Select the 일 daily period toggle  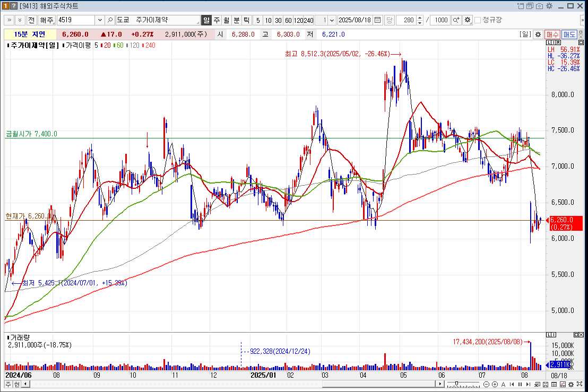click(207, 20)
